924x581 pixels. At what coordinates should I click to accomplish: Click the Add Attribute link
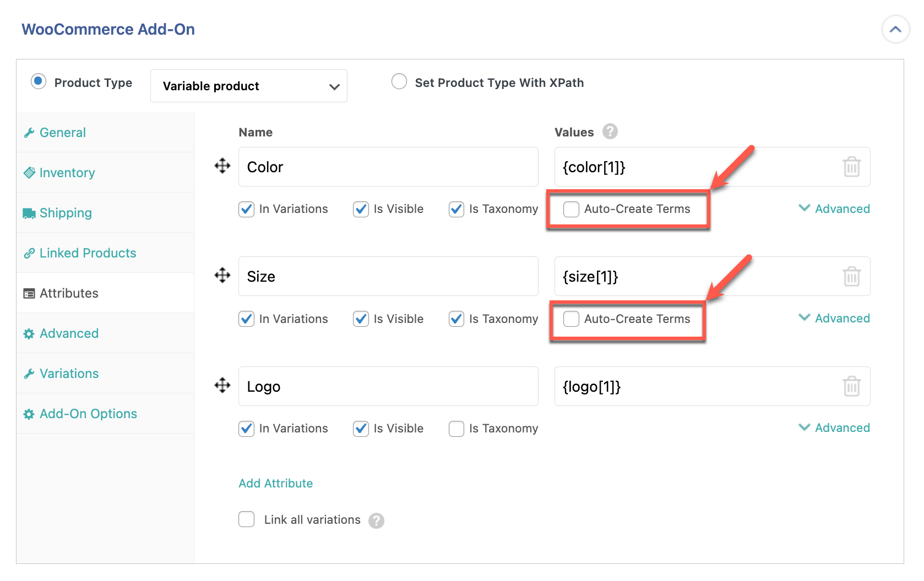coord(276,483)
